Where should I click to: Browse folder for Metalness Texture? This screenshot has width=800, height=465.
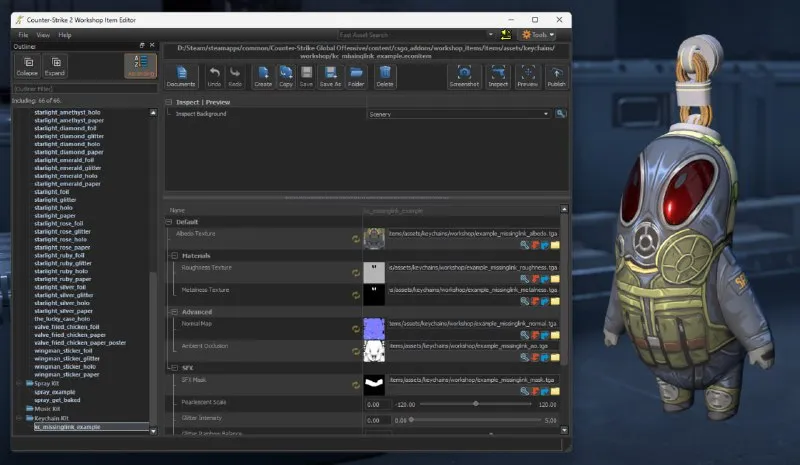pos(555,301)
